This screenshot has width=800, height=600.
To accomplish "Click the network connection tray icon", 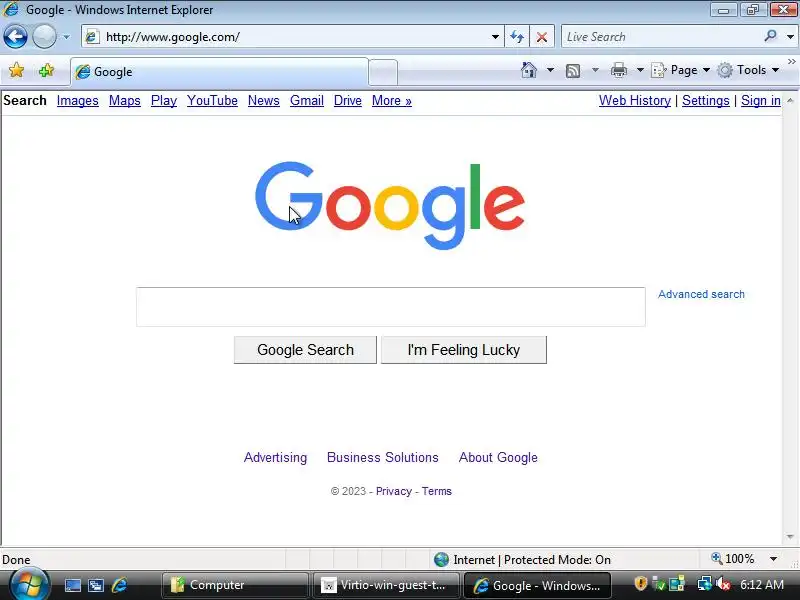I will click(705, 584).
